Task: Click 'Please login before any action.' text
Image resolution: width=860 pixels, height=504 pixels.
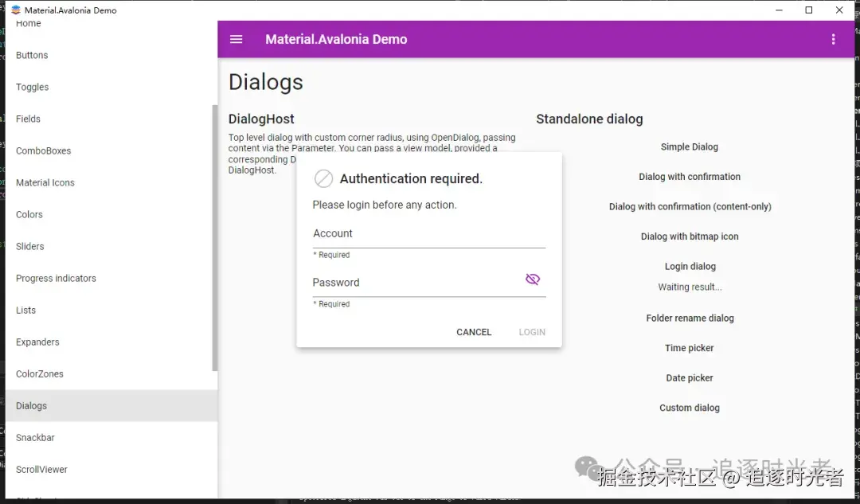Action: pos(385,205)
